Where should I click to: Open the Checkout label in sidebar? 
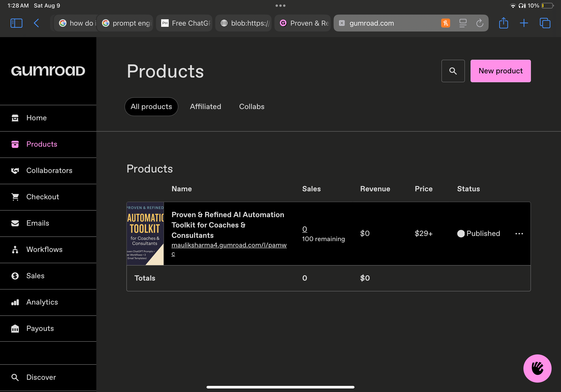tap(43, 197)
